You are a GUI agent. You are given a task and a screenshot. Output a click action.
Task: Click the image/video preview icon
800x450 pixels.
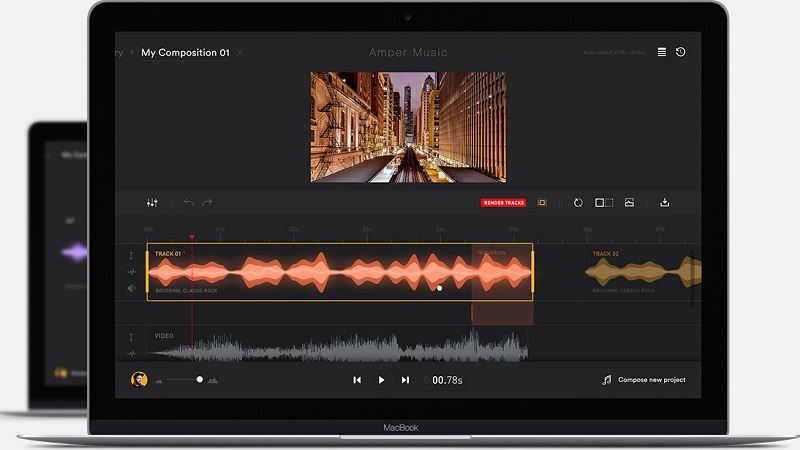630,203
